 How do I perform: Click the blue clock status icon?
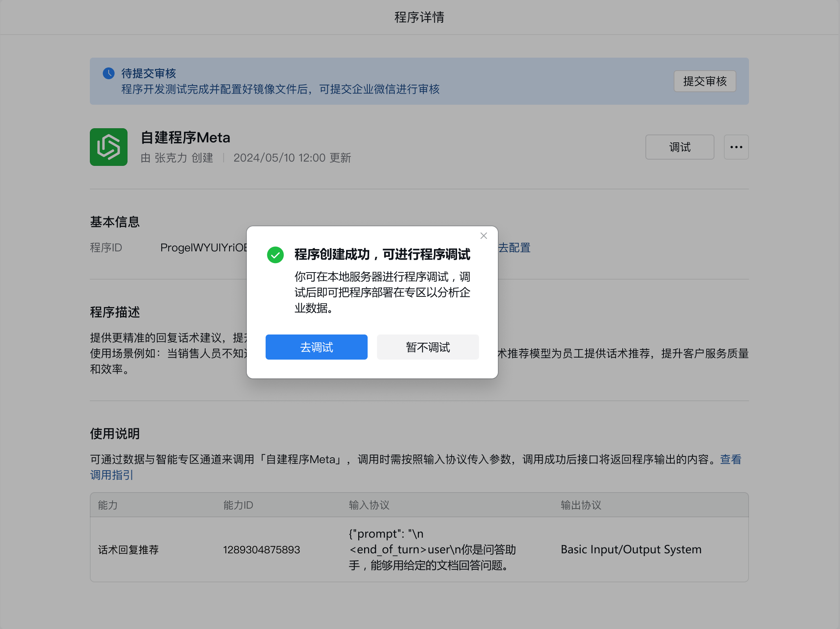[109, 73]
